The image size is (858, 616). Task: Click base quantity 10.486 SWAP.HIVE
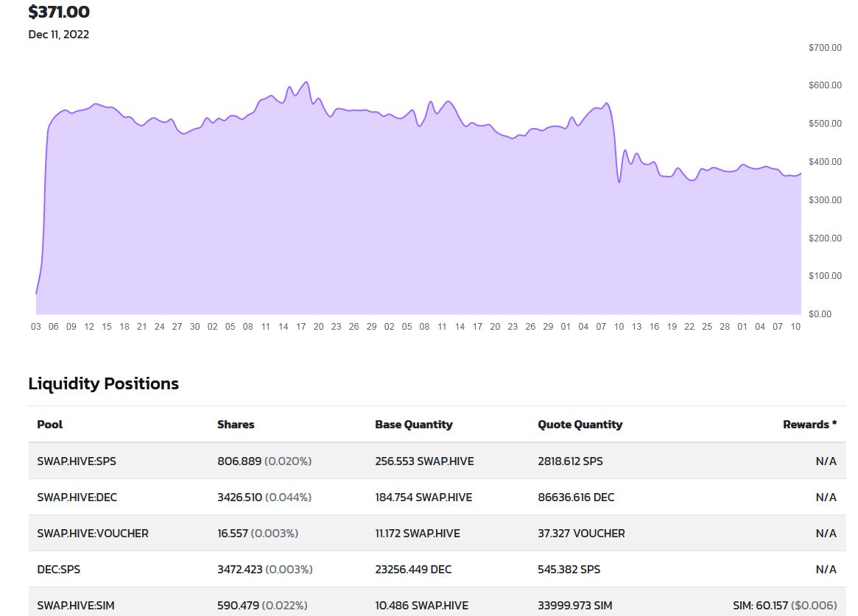coord(422,606)
